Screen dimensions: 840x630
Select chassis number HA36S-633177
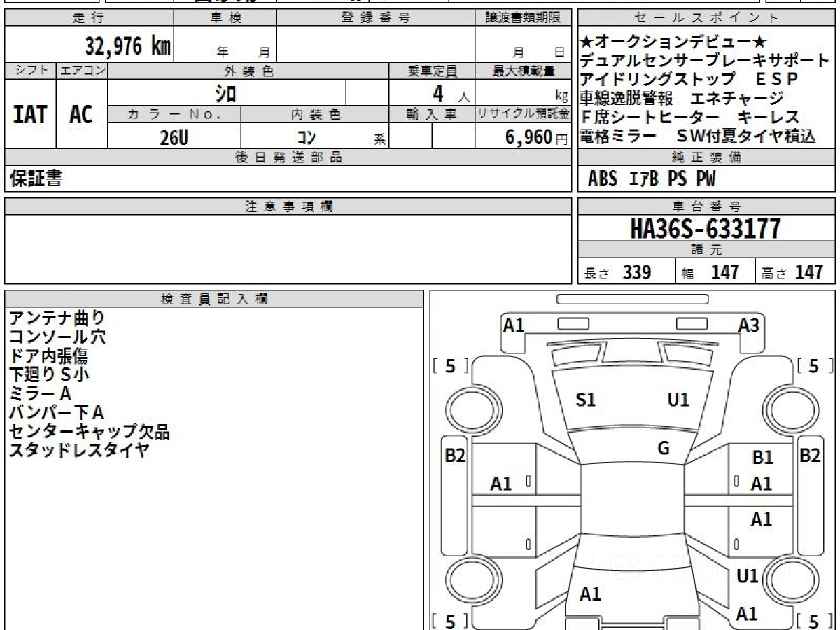tap(706, 228)
